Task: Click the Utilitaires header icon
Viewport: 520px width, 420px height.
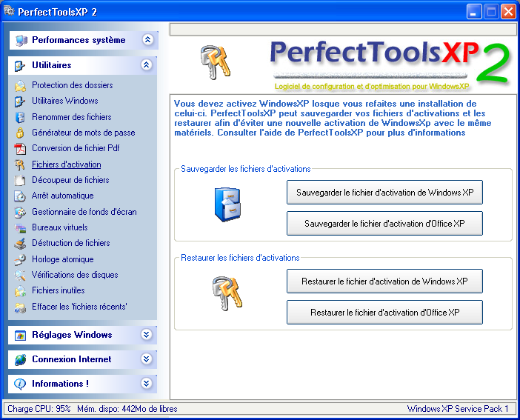Action: (x=19, y=66)
